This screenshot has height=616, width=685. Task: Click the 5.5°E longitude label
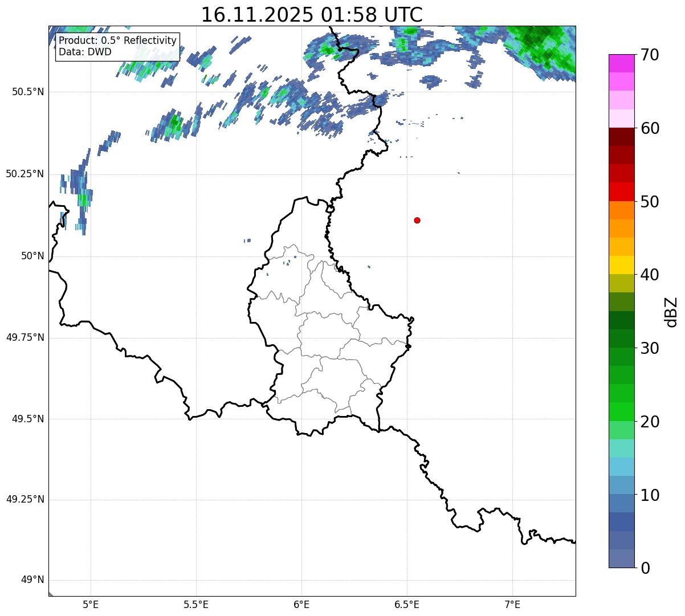coord(196,605)
